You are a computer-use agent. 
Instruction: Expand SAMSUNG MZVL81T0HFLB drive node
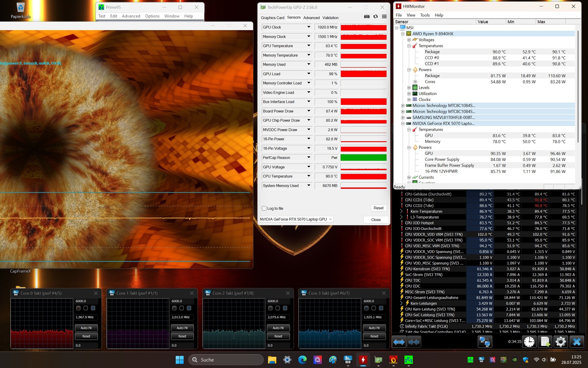point(403,117)
